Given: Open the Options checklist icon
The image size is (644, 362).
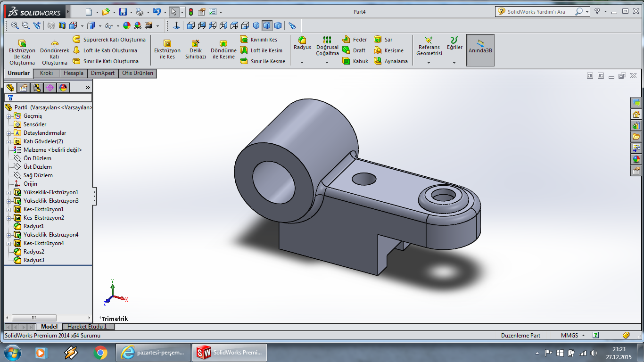Looking at the screenshot, I should pyautogui.click(x=213, y=12).
